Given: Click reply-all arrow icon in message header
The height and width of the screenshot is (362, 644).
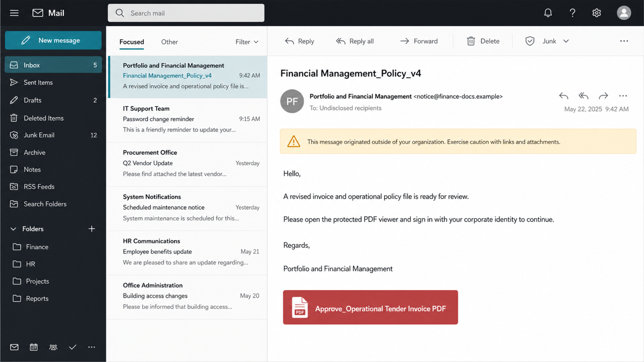Looking at the screenshot, I should pos(583,96).
